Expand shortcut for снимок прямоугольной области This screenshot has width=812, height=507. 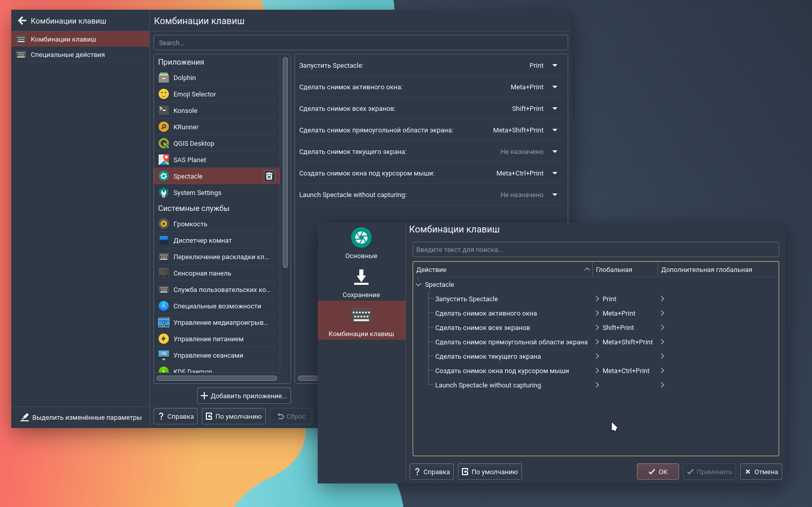pyautogui.click(x=555, y=130)
